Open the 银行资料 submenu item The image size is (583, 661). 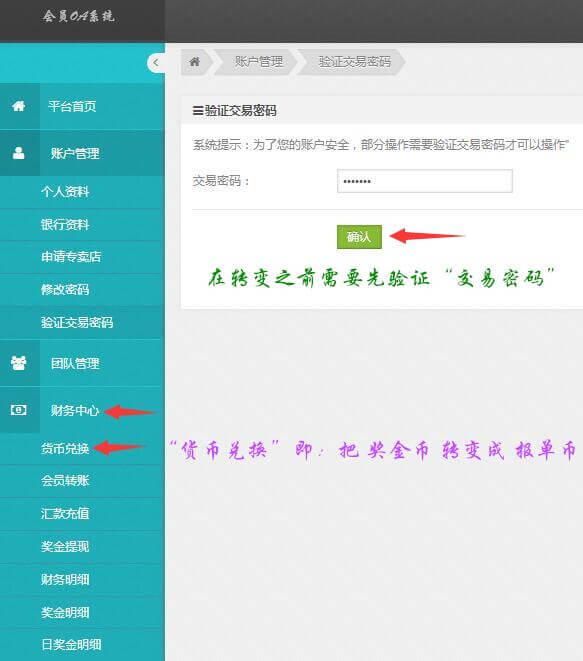[x=82, y=225]
